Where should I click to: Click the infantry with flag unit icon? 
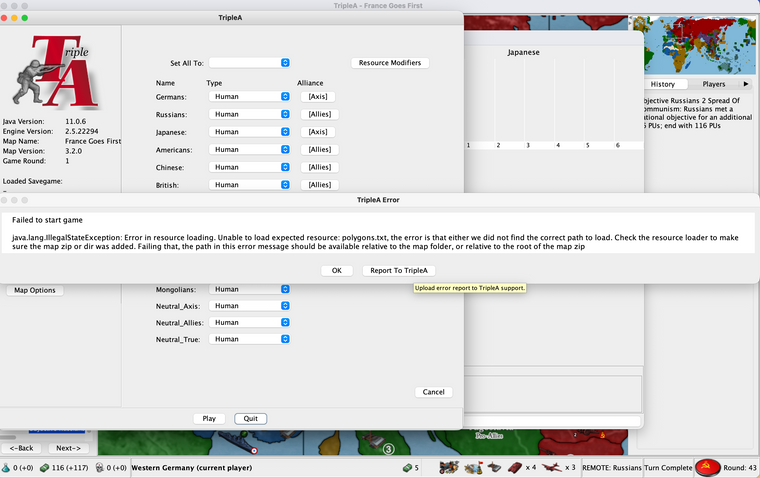point(474,467)
